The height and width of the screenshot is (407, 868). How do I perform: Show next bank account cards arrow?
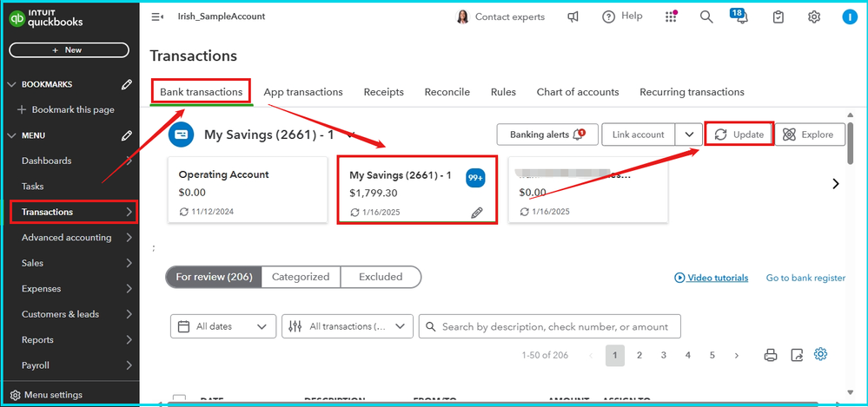coord(836,184)
